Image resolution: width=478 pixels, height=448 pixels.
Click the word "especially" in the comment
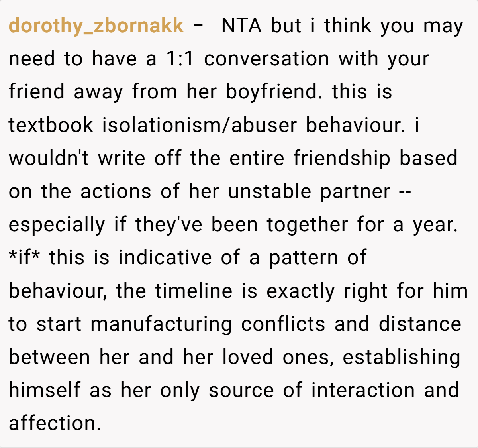pyautogui.click(x=57, y=224)
